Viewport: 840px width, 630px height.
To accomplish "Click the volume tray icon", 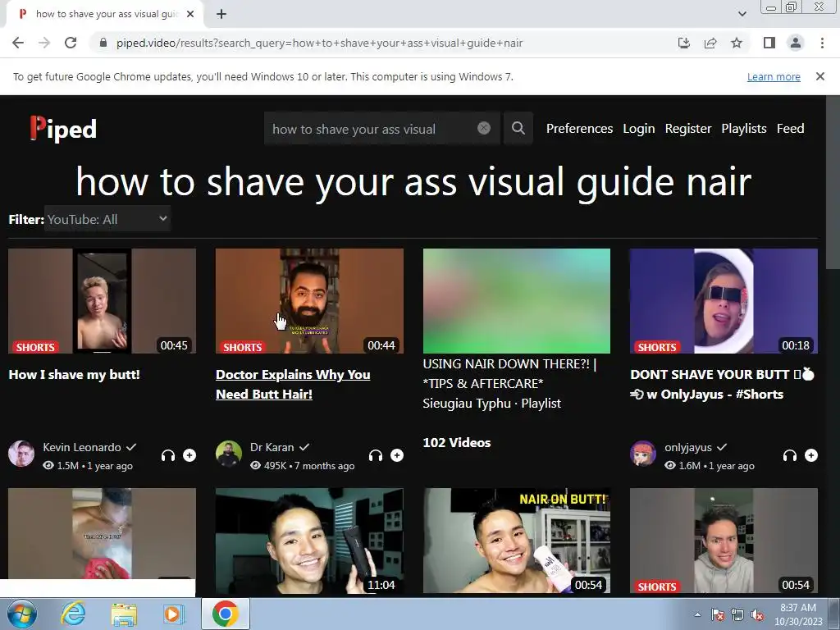I will (757, 615).
